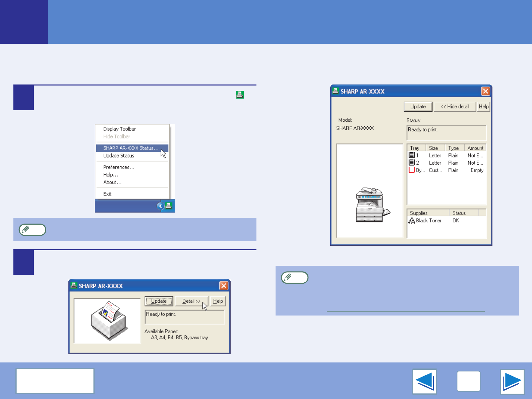
Task: Select Hide Toolbar in the context menu
Action: point(117,136)
